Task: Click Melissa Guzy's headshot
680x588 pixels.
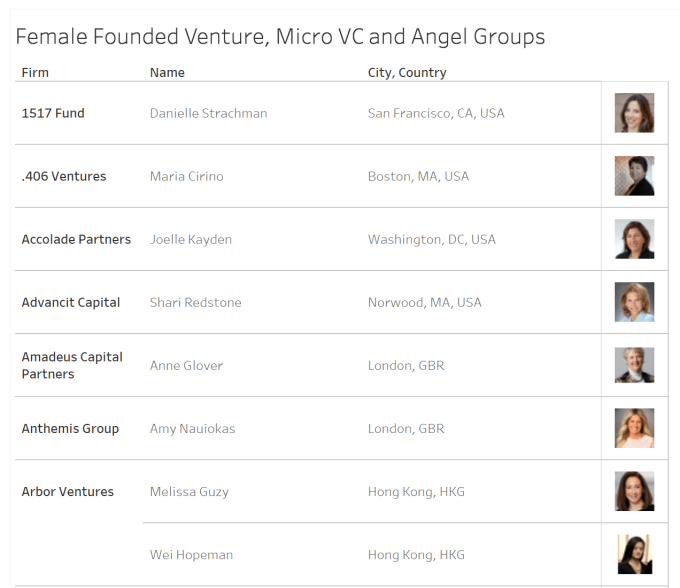Action: (634, 491)
